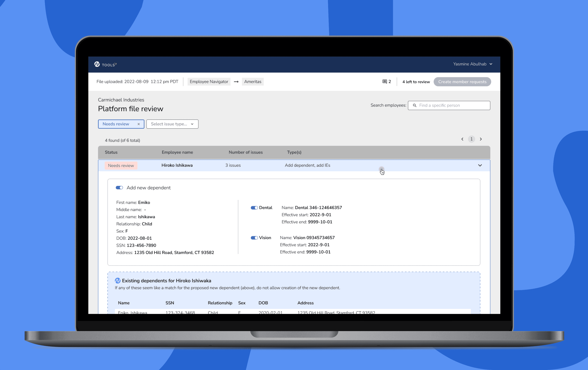Go to the previous results page

pos(462,139)
